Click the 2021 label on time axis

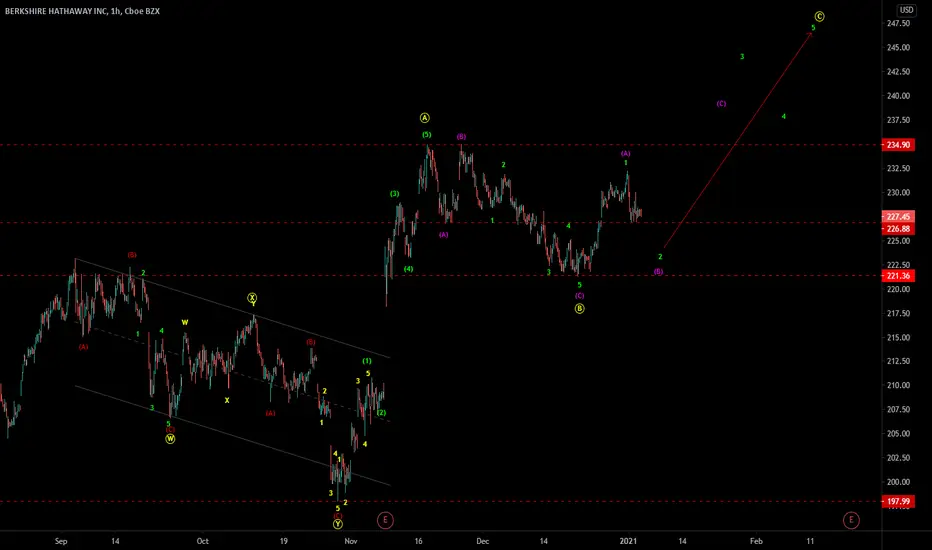[x=628, y=541]
